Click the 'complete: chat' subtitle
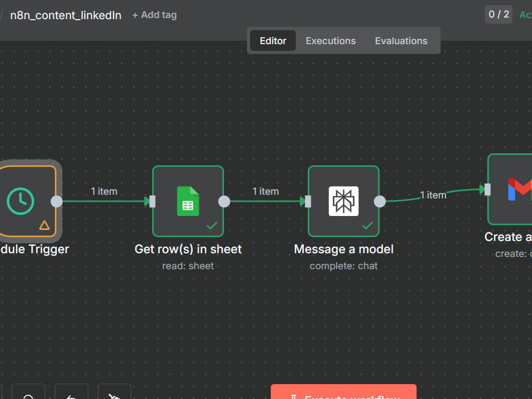The image size is (532, 399). (x=343, y=265)
